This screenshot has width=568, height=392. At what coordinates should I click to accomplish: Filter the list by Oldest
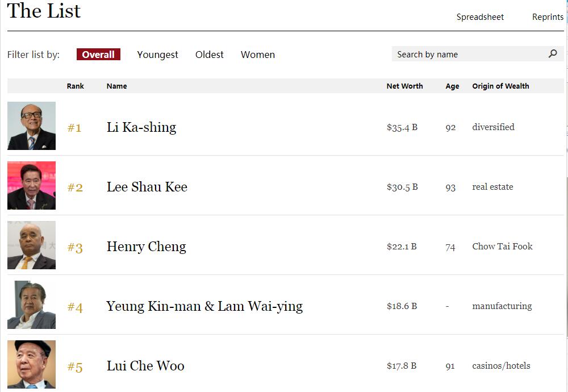210,55
